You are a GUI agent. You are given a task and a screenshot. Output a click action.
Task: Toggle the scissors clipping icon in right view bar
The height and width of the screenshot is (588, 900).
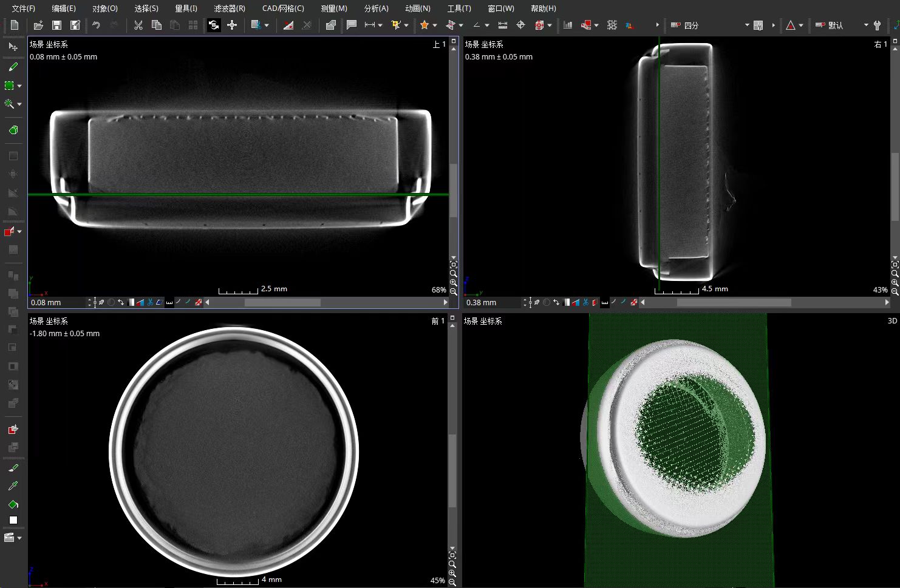585,302
